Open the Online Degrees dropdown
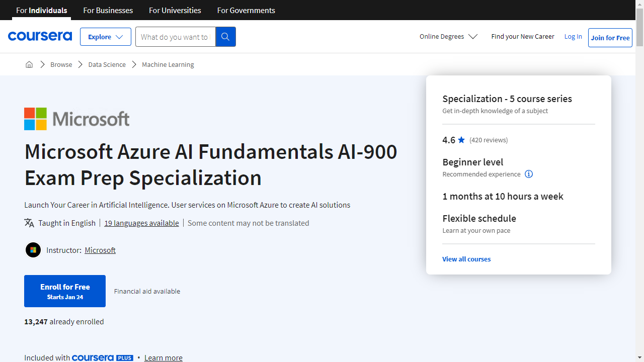Screen dimensions: 644x362 448,36
